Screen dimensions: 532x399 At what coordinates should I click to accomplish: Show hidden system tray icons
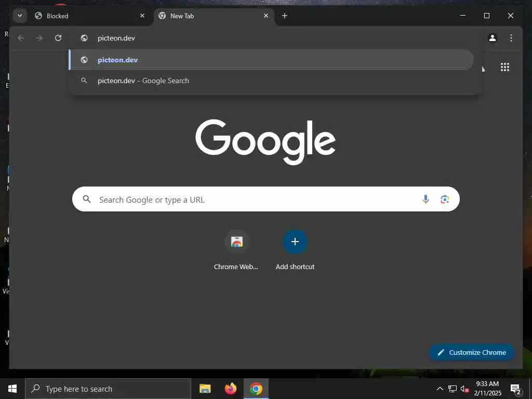pos(440,389)
